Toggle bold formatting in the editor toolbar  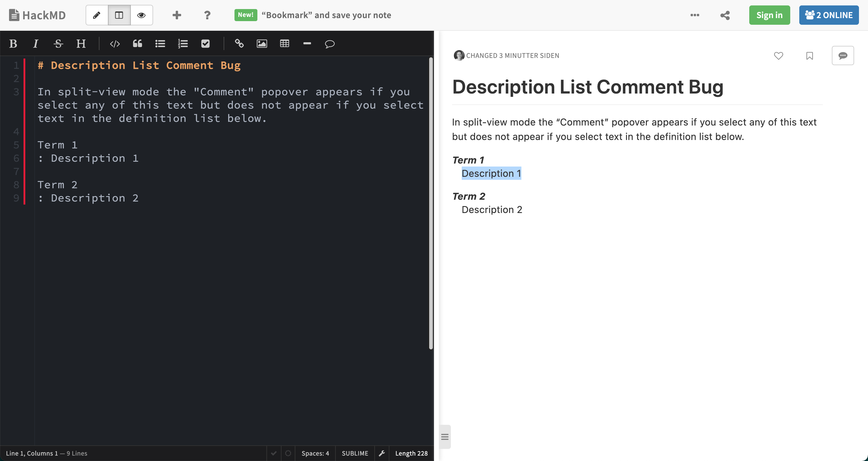click(x=13, y=43)
